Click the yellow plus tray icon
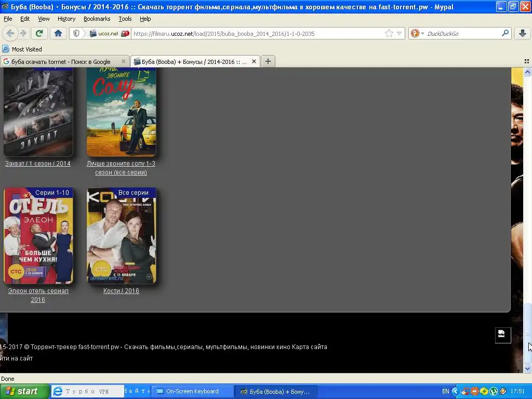532x399 pixels. [x=484, y=391]
